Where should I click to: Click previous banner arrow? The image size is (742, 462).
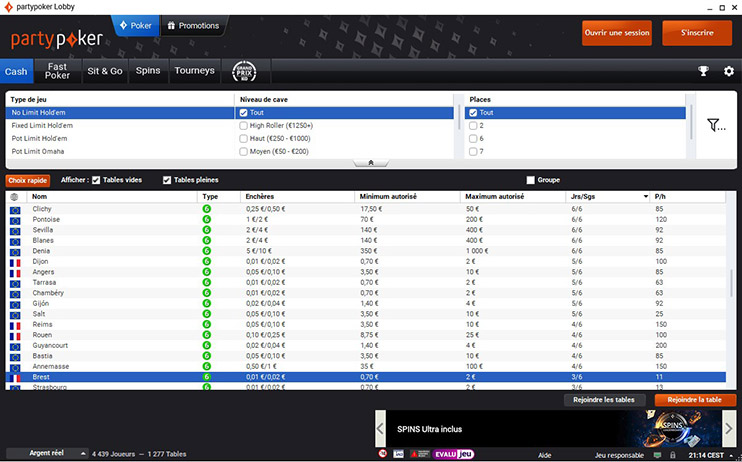coord(380,429)
